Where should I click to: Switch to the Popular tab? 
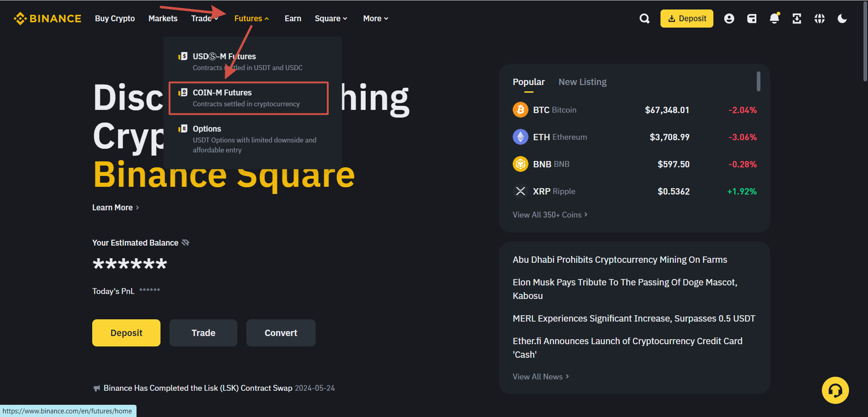click(x=528, y=82)
